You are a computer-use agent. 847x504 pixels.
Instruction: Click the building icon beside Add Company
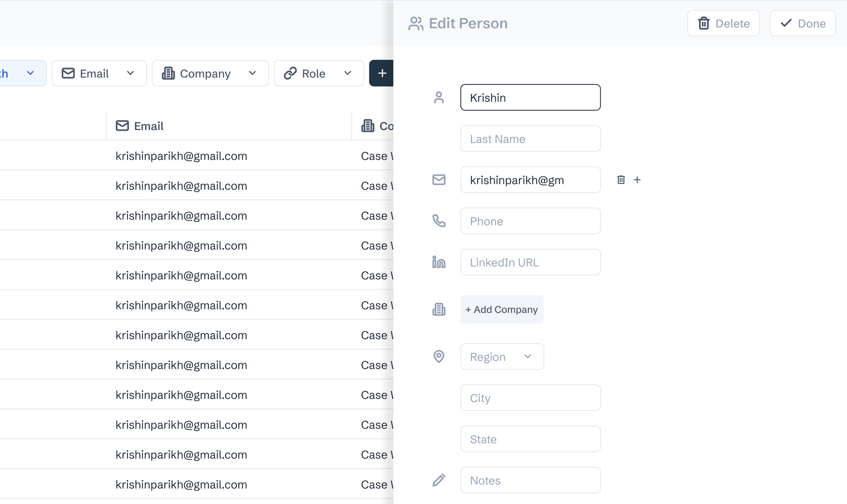(x=439, y=310)
